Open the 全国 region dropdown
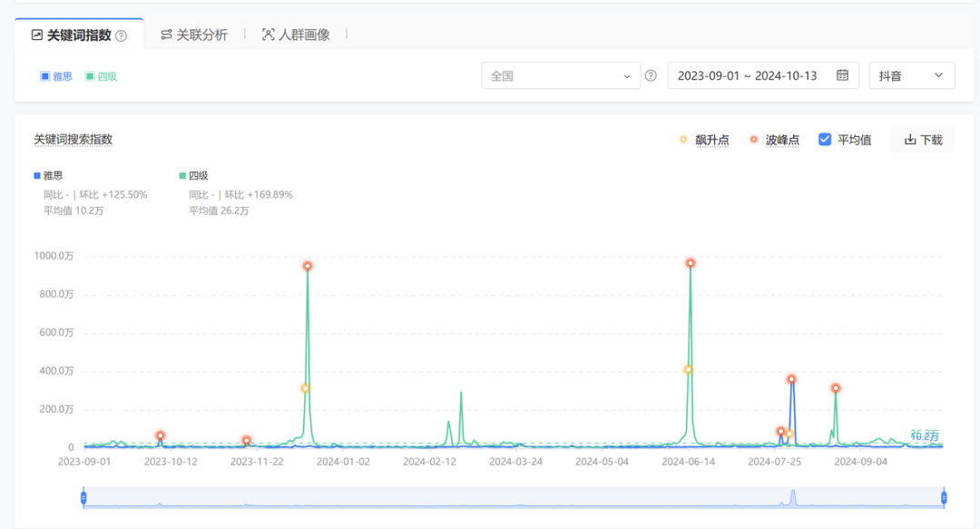Image resolution: width=980 pixels, height=529 pixels. tap(560, 75)
